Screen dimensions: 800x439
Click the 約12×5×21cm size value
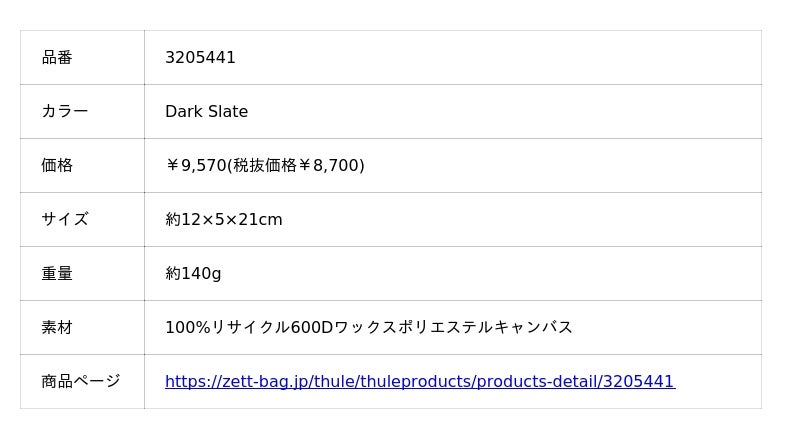point(223,220)
